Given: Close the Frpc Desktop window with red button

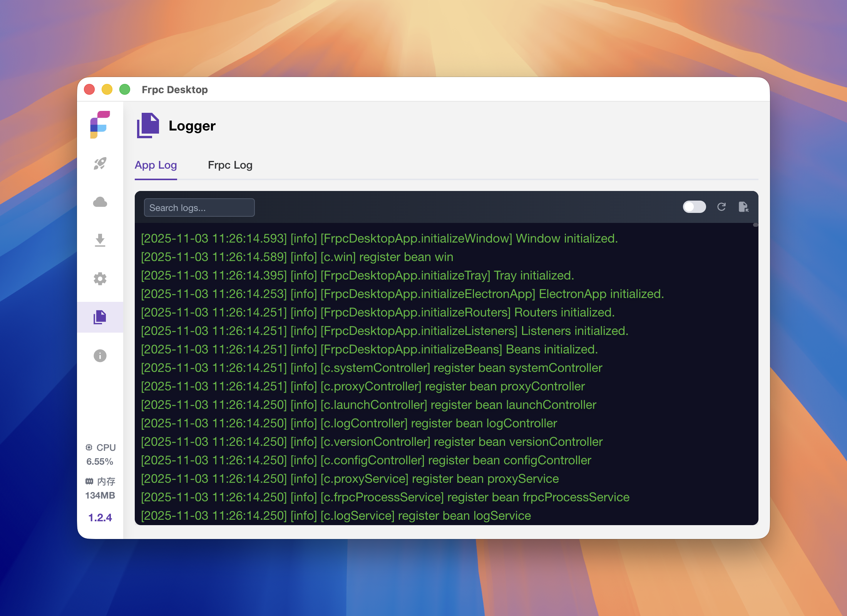Looking at the screenshot, I should click(x=89, y=89).
